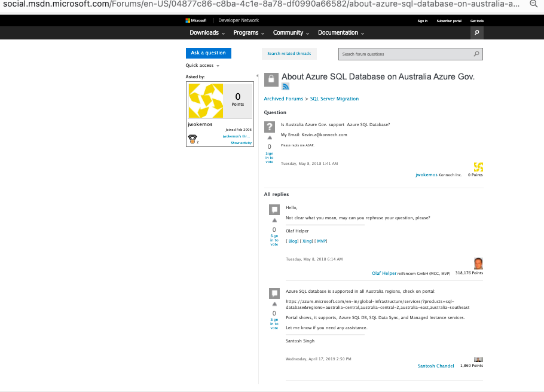
Task: Click the azure.microsoft.com URL text in reply
Action: click(x=377, y=305)
